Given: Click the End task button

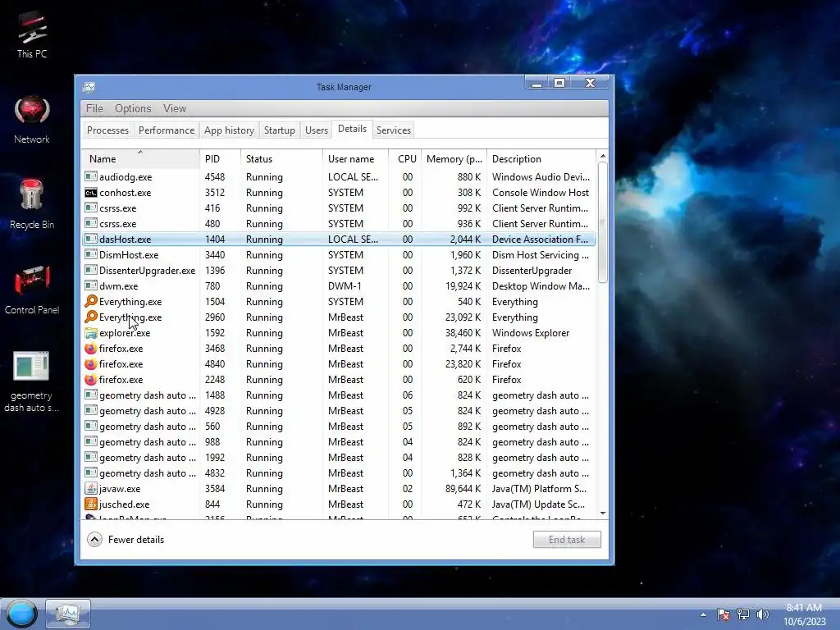Looking at the screenshot, I should [567, 540].
